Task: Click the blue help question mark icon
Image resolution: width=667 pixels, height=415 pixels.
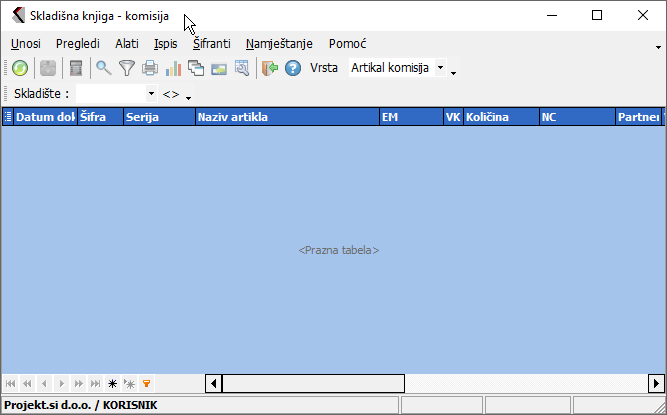Action: tap(293, 68)
